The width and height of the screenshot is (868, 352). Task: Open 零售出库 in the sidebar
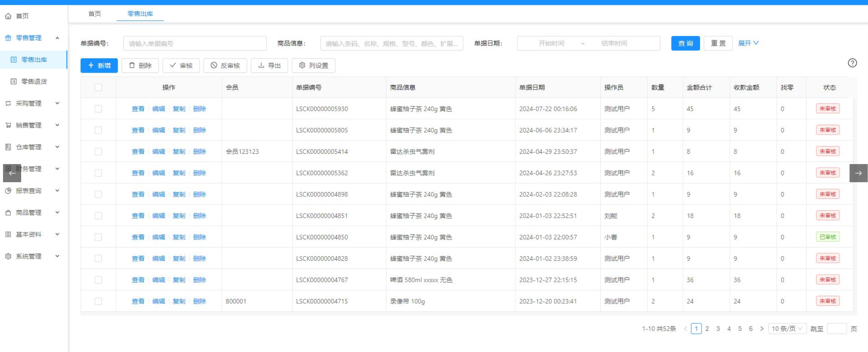(34, 60)
